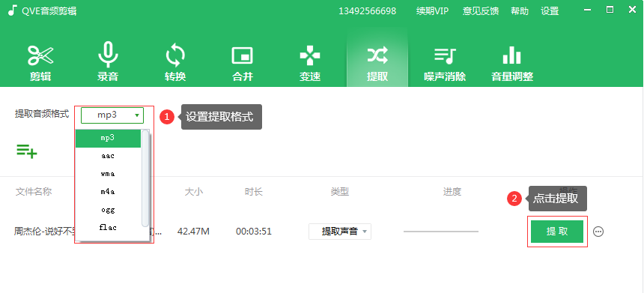Open the 录音 microphone tool
The height and width of the screenshot is (293, 644).
pyautogui.click(x=108, y=63)
